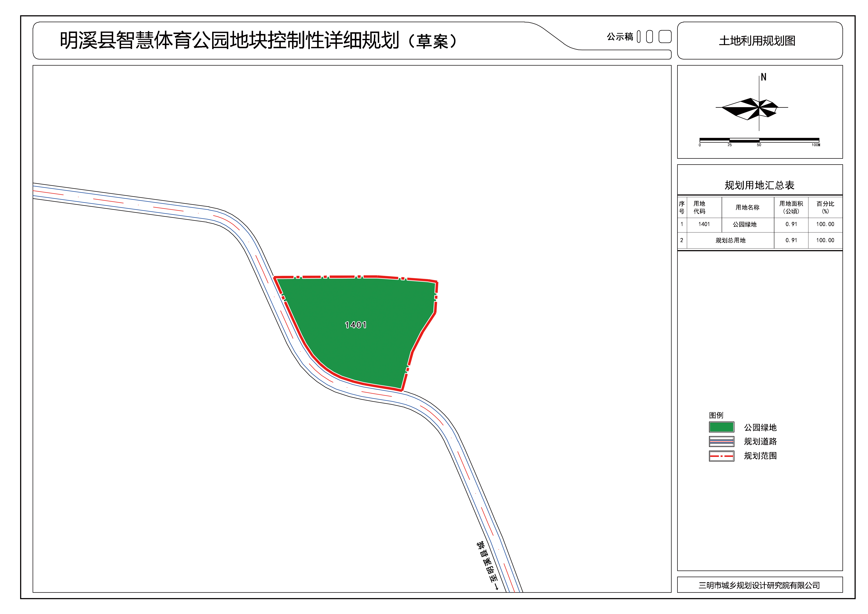This screenshot has height=614, width=868.
Task: Click the green park land legend swatch
Action: pyautogui.click(x=721, y=427)
